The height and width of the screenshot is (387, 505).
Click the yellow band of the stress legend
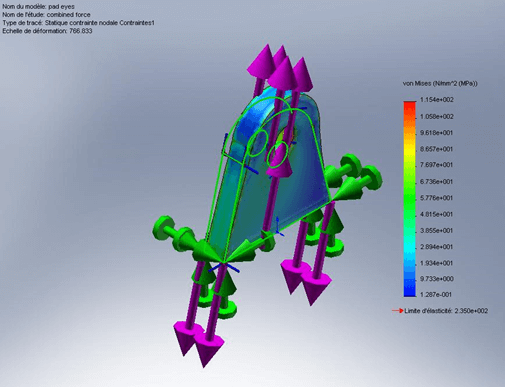click(410, 149)
